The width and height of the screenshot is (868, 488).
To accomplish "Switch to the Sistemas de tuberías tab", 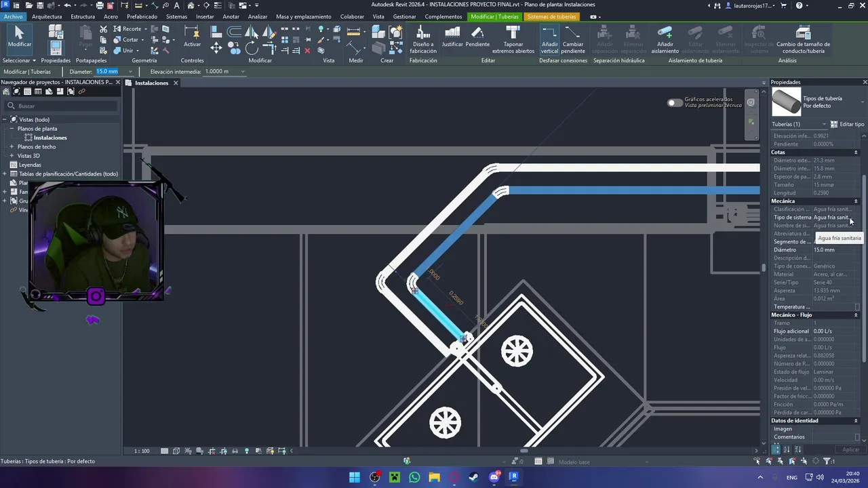I will click(551, 16).
